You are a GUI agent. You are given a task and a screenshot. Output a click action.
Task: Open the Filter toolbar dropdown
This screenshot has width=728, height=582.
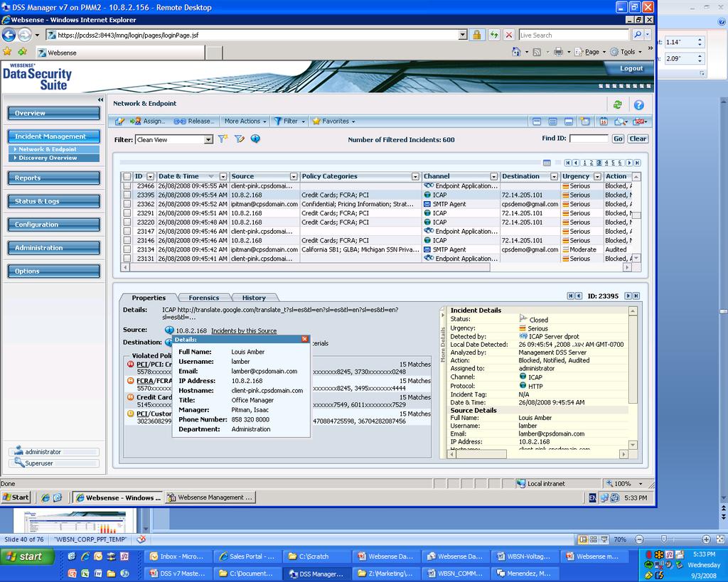point(290,121)
